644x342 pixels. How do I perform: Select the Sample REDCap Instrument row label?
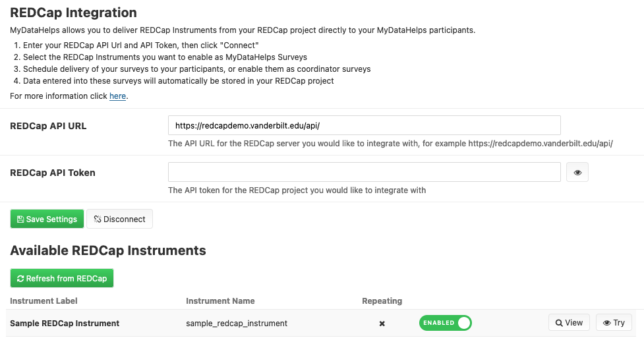coord(65,324)
